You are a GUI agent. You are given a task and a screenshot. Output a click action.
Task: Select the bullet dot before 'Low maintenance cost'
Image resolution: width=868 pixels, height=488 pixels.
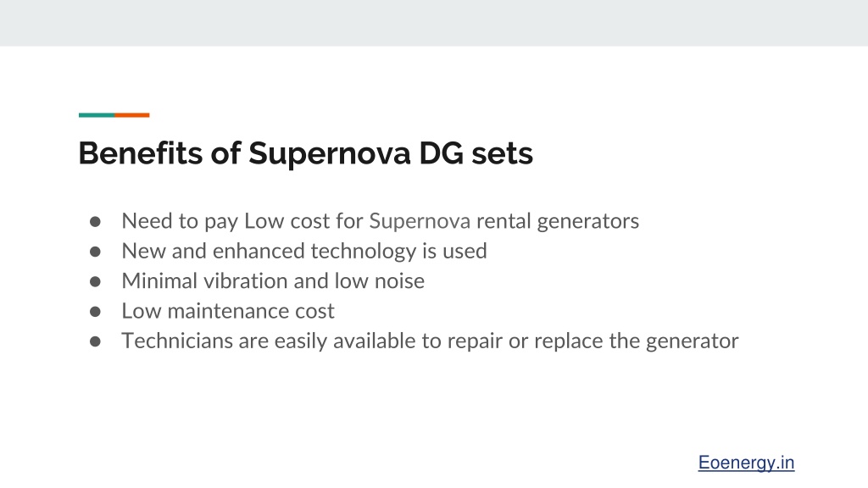coord(95,312)
